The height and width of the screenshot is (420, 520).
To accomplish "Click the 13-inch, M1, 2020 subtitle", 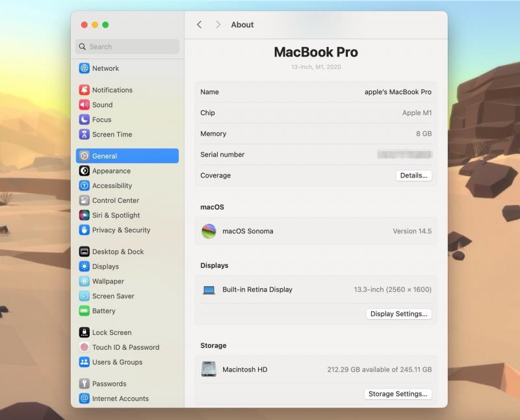I will (316, 67).
